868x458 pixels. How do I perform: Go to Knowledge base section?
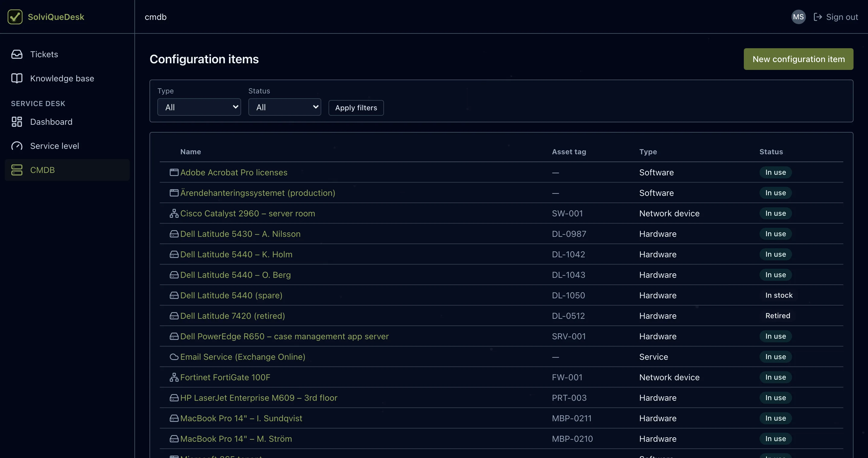(x=68, y=78)
